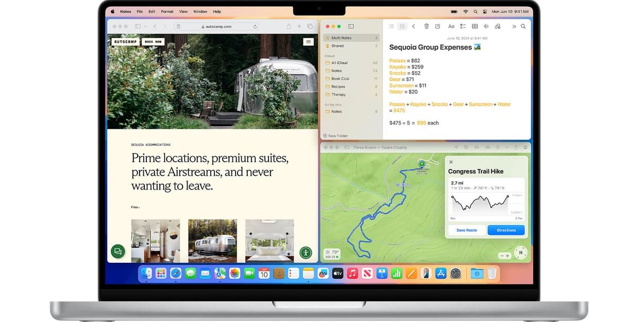The width and height of the screenshot is (644, 322).
Task: Toggle 3D view in Maps
Action: click(x=477, y=147)
